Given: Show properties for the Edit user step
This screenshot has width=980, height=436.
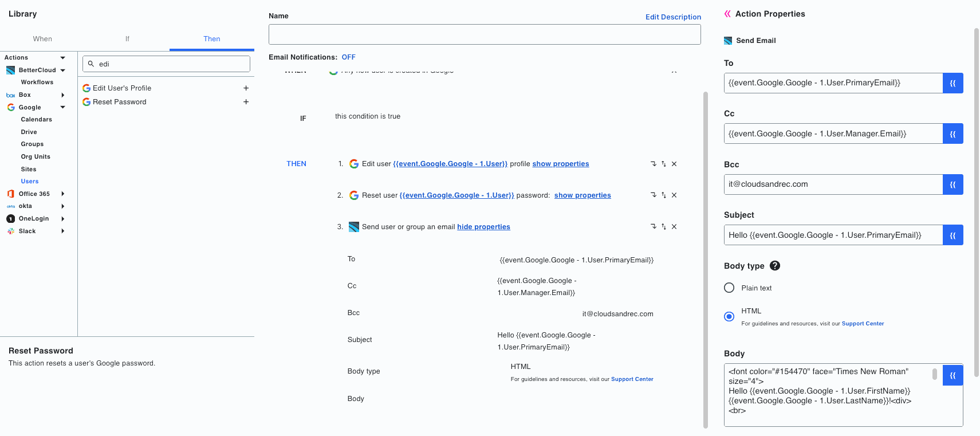Looking at the screenshot, I should coord(561,164).
